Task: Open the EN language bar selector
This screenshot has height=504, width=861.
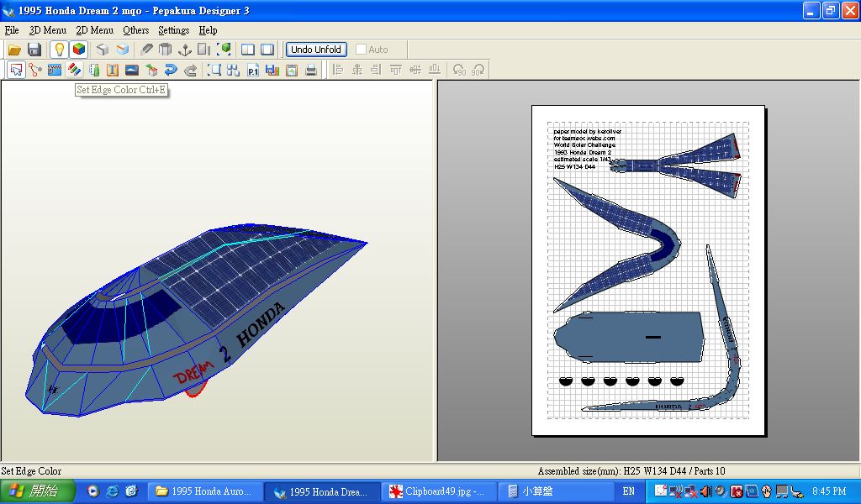Action: click(x=629, y=491)
